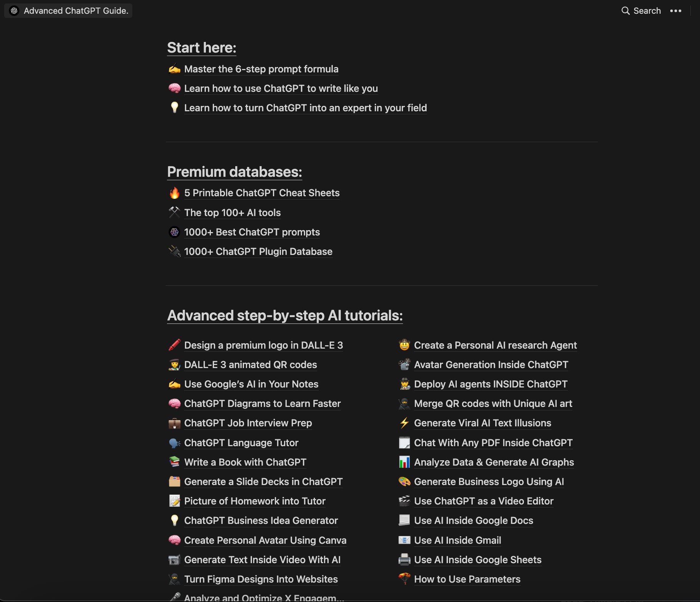Screen dimensions: 700x602
Task: Open Chat With Any PDF Inside ChatGPT
Action: coord(493,443)
